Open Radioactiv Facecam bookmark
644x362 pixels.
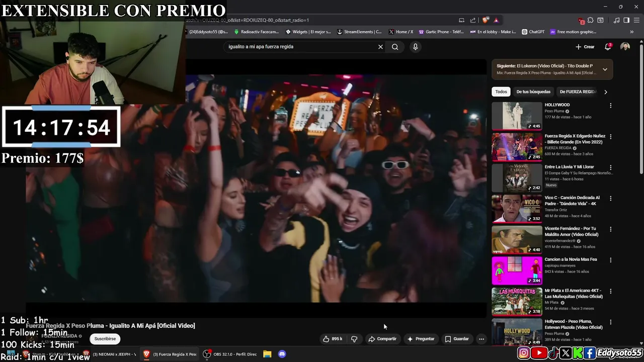point(256,32)
